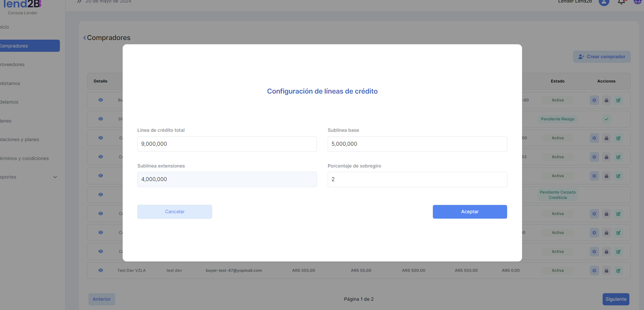Click the Línea de crédito total field
This screenshot has height=310, width=644.
click(x=227, y=144)
